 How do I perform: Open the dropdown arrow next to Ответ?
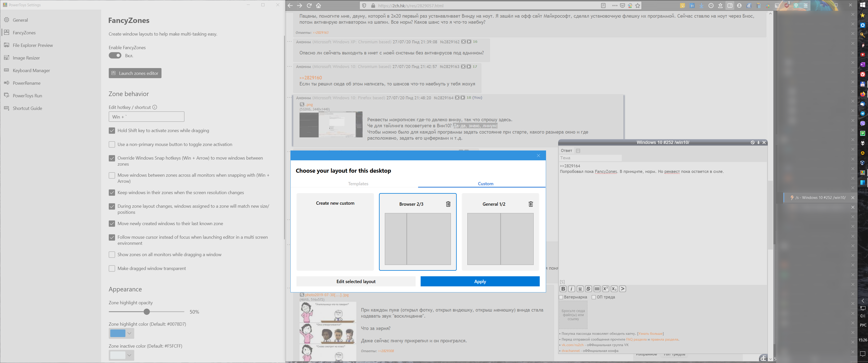tap(578, 150)
